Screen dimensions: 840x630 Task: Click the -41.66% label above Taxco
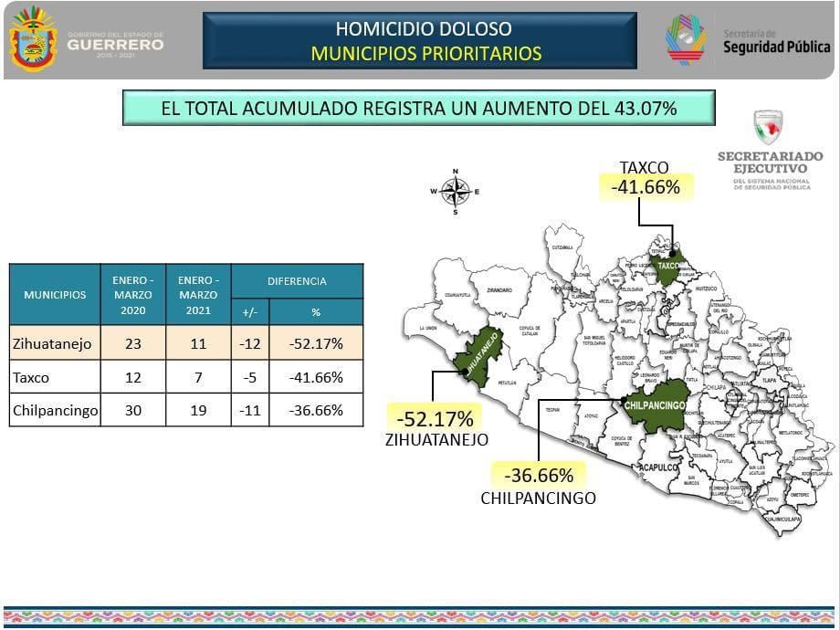point(643,188)
